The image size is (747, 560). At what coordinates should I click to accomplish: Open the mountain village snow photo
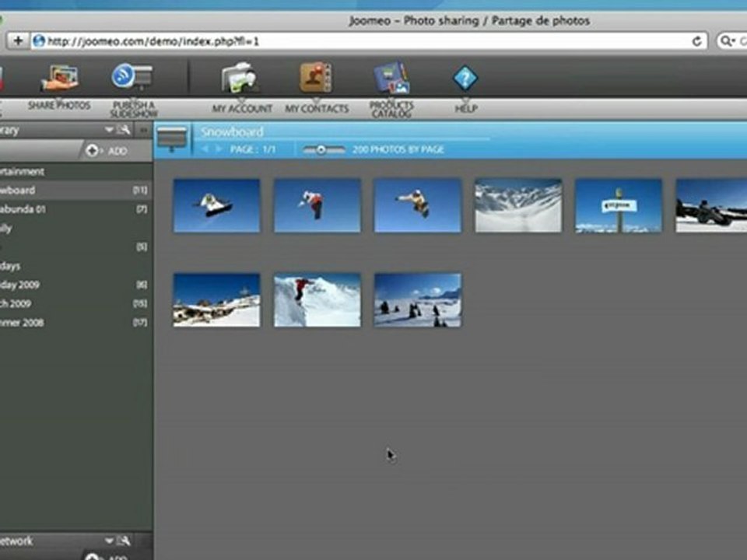[x=217, y=300]
